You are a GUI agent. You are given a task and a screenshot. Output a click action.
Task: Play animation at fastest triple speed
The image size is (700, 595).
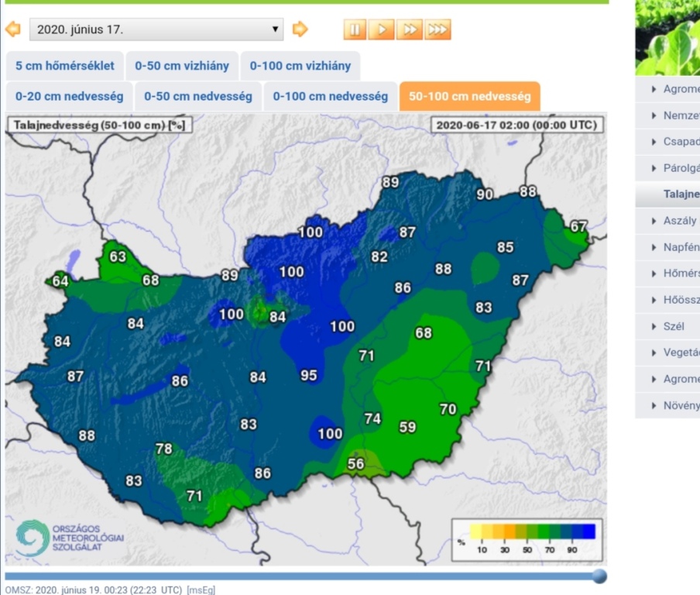437,29
